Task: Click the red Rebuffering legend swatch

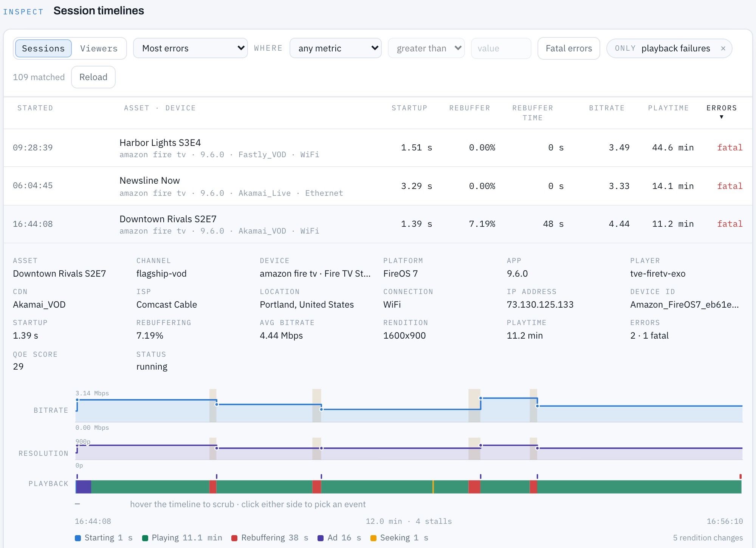Action: 234,538
